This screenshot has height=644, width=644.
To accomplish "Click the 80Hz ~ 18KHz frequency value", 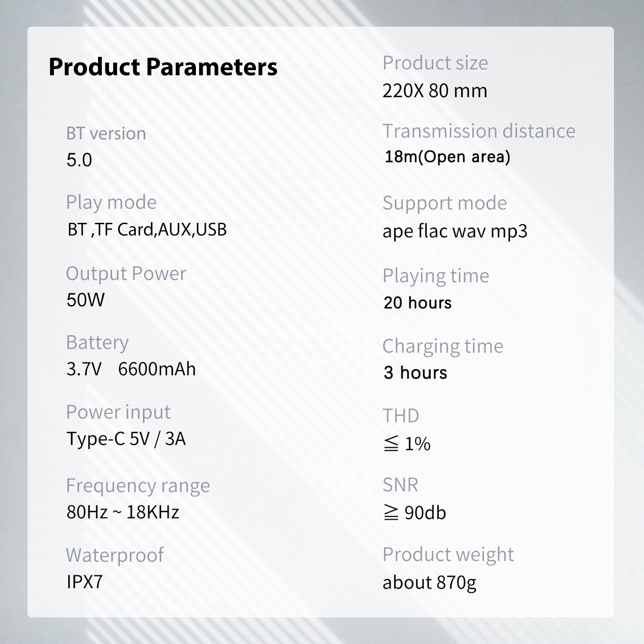I will click(x=123, y=512).
